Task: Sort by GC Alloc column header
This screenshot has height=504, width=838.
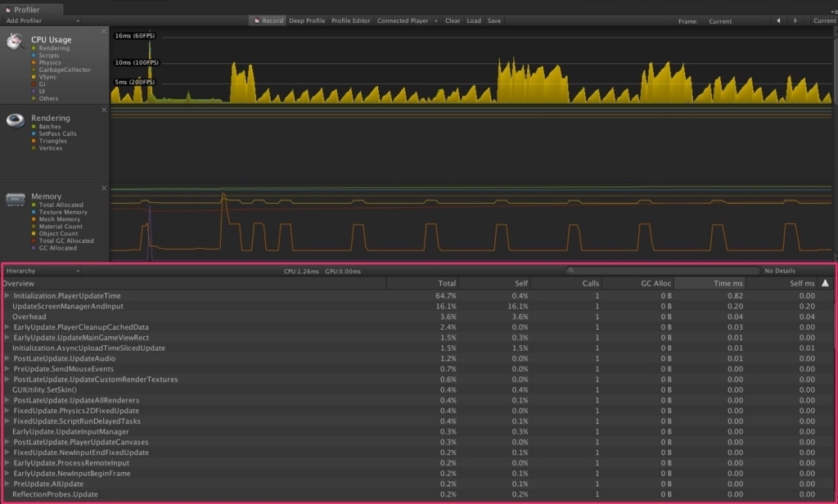Action: click(638, 283)
